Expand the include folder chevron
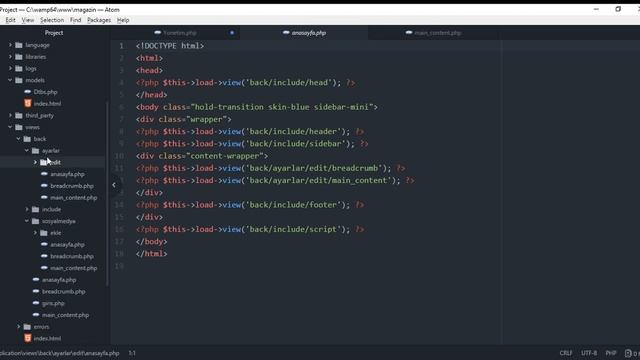640x360 pixels. point(27,209)
